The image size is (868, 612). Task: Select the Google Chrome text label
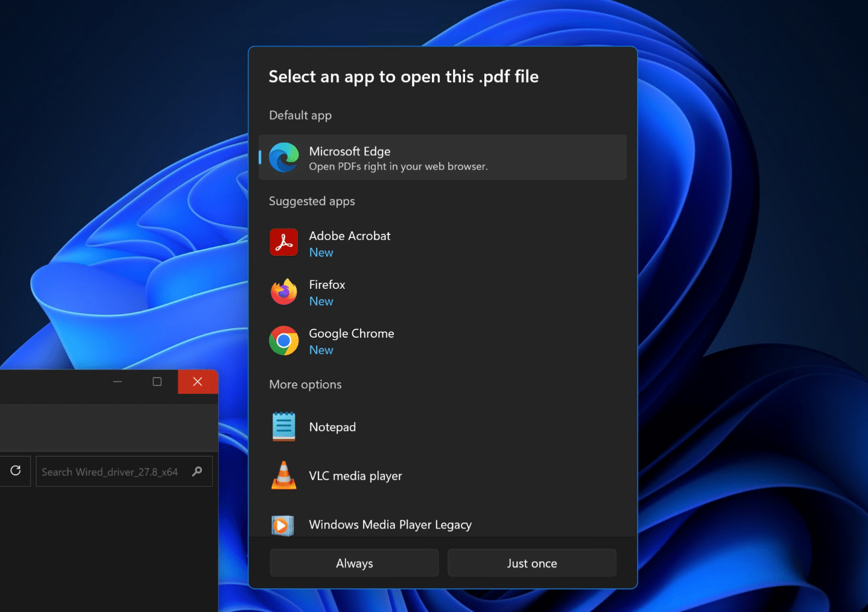click(352, 333)
